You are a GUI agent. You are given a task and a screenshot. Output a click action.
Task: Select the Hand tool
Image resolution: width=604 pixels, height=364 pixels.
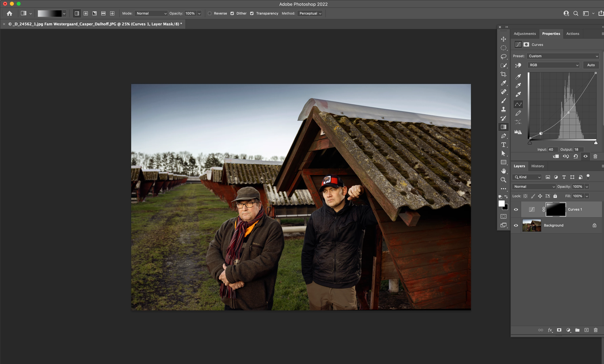point(503,171)
